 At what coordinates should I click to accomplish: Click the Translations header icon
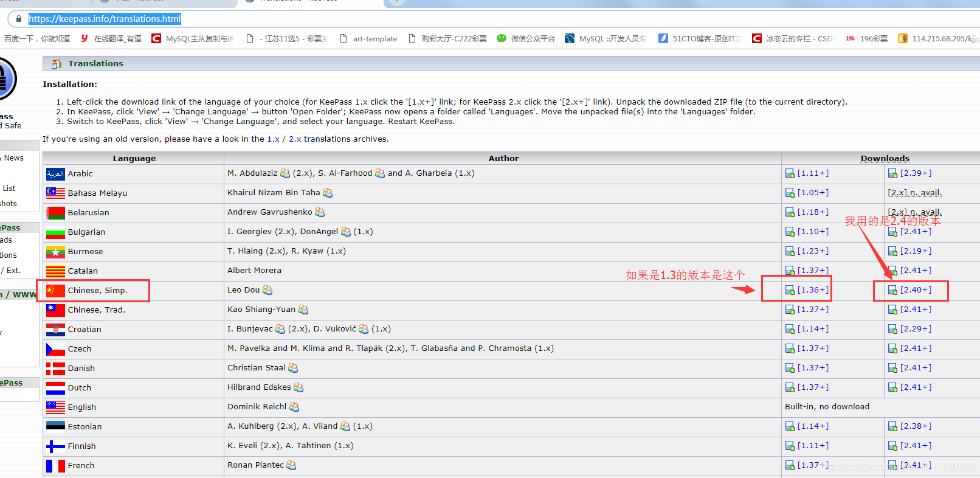point(57,64)
